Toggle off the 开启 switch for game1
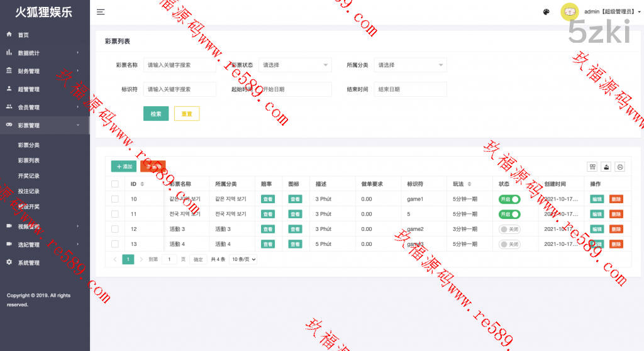Screen dimensions: 644x351 pos(509,199)
